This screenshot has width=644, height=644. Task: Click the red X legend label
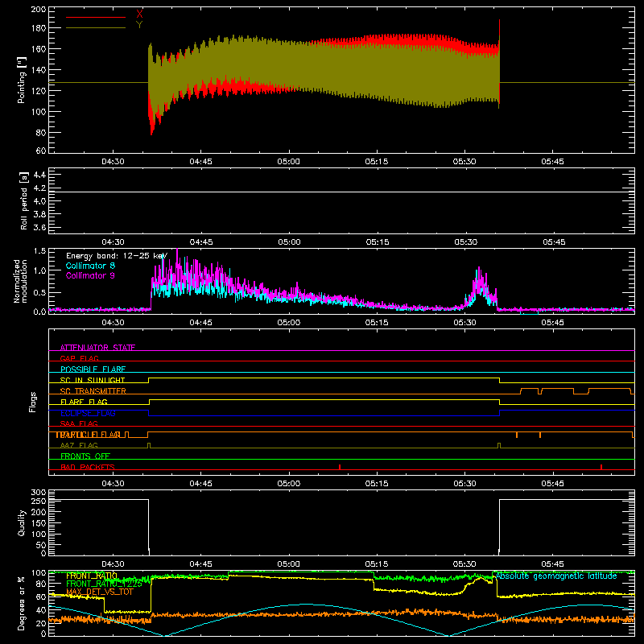point(139,14)
